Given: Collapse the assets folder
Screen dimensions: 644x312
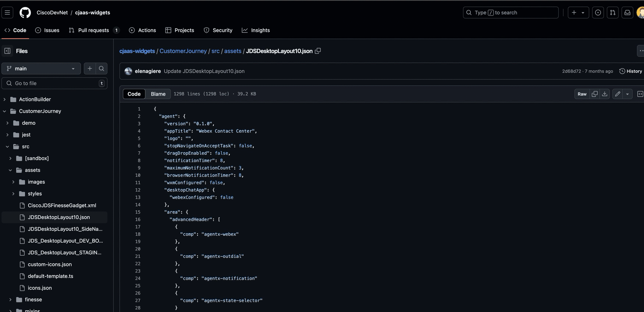Looking at the screenshot, I should coord(10,170).
